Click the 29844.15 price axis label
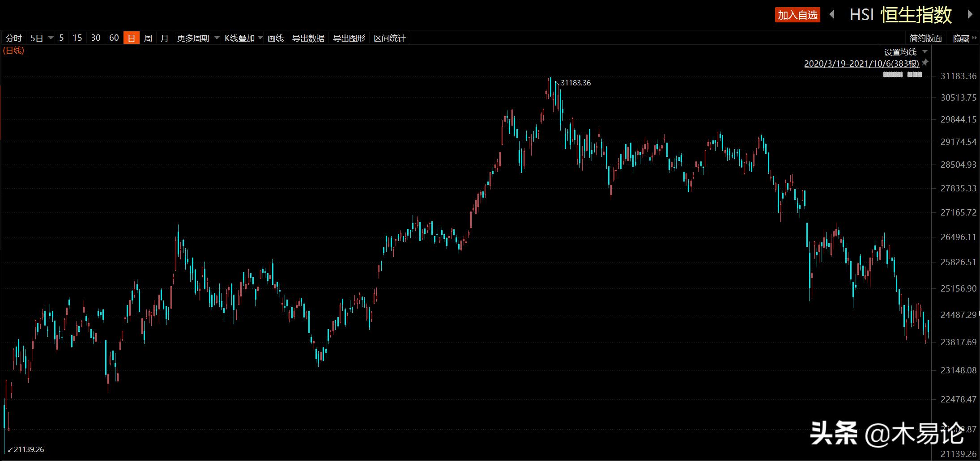The image size is (980, 461). pos(959,119)
